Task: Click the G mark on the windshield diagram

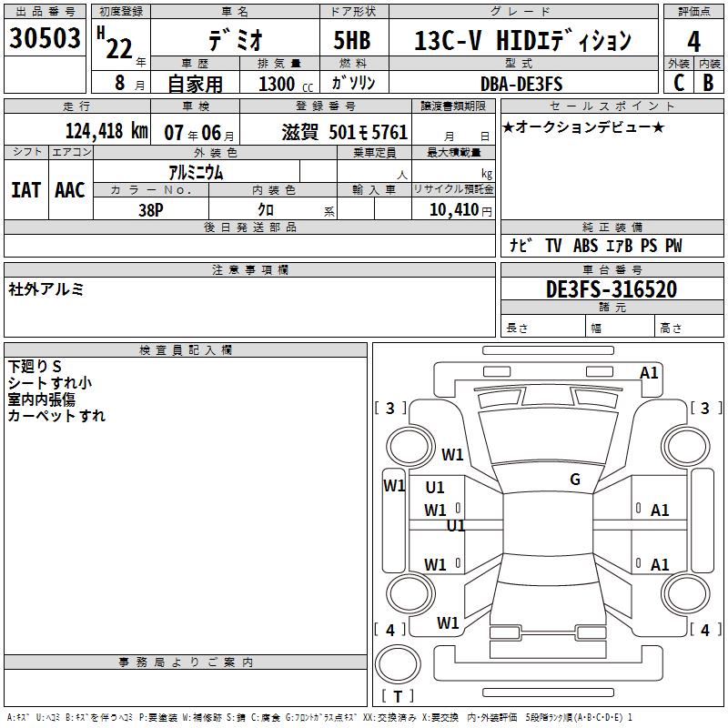Action: point(575,480)
